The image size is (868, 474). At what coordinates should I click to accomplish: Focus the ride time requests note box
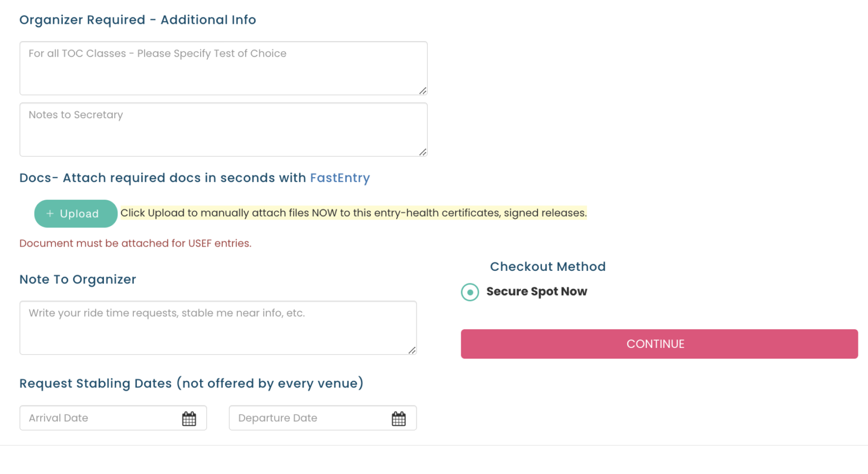click(218, 328)
